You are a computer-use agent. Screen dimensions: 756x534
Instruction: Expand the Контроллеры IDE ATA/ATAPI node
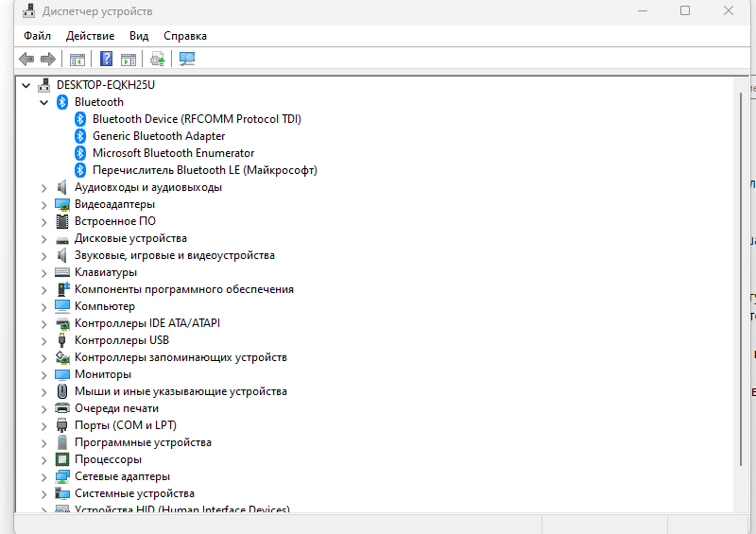(x=43, y=324)
